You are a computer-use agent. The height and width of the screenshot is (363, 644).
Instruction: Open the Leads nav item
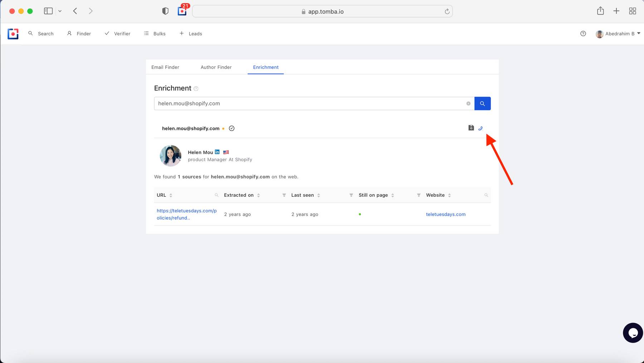click(191, 34)
